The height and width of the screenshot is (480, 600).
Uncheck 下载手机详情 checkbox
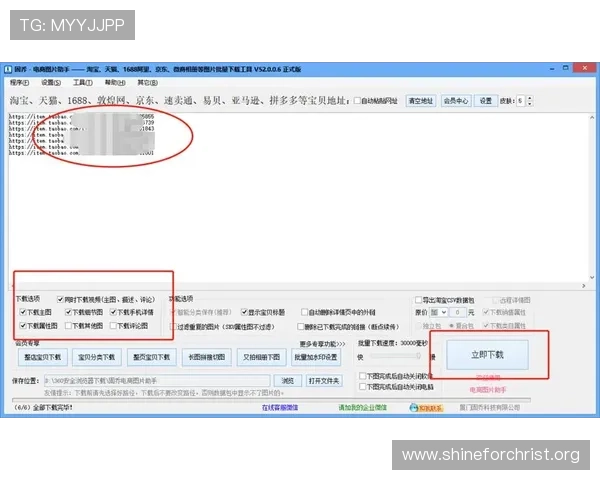click(x=113, y=312)
